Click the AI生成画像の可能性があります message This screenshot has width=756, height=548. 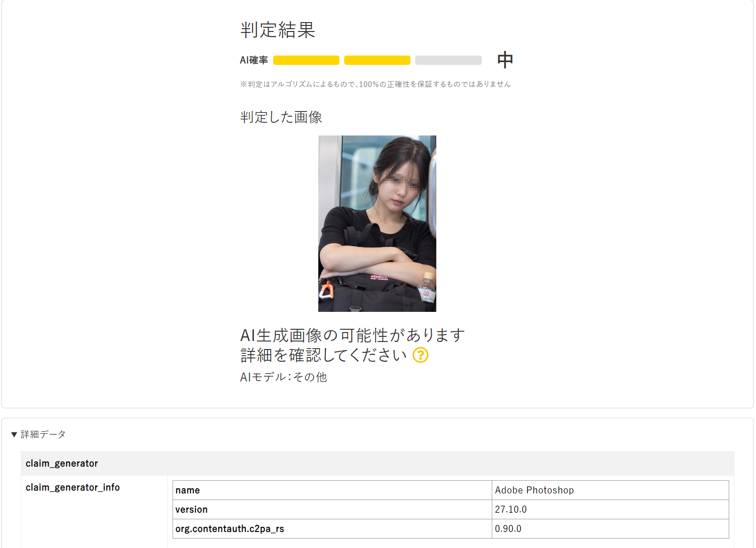(353, 335)
